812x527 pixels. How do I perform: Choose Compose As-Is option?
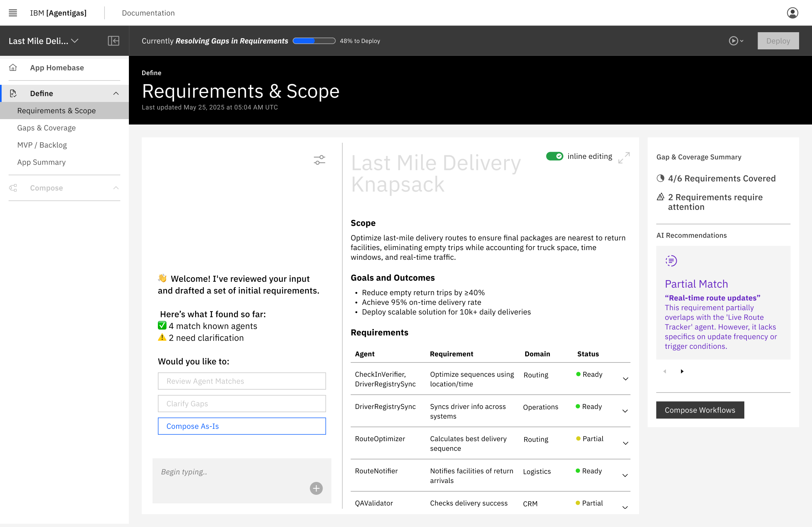click(242, 426)
